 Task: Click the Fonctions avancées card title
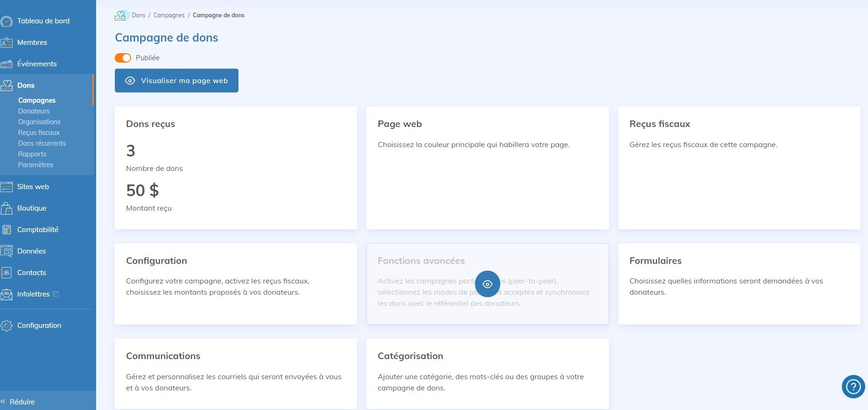point(421,261)
